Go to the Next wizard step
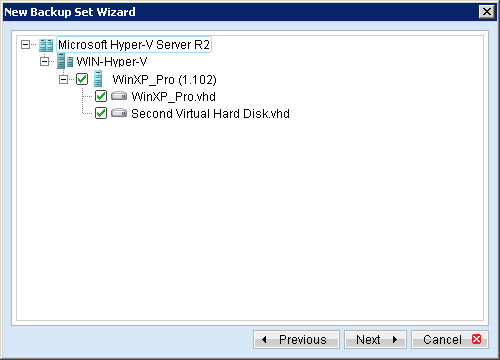500x360 pixels. coord(375,340)
